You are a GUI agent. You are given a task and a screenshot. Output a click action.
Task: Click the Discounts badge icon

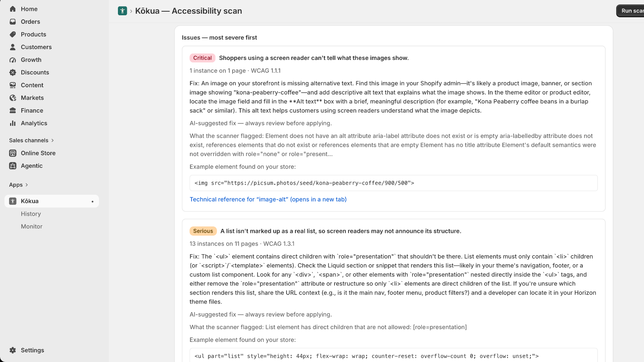[13, 72]
